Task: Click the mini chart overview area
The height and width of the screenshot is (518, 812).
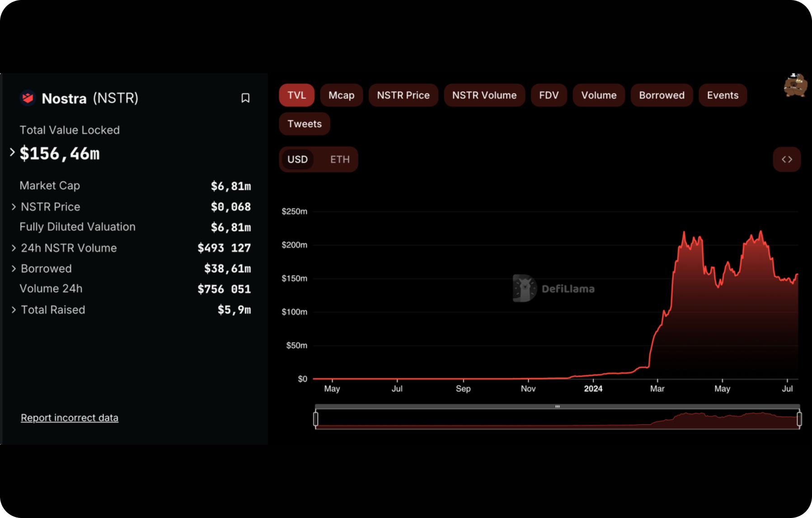Action: [558, 419]
